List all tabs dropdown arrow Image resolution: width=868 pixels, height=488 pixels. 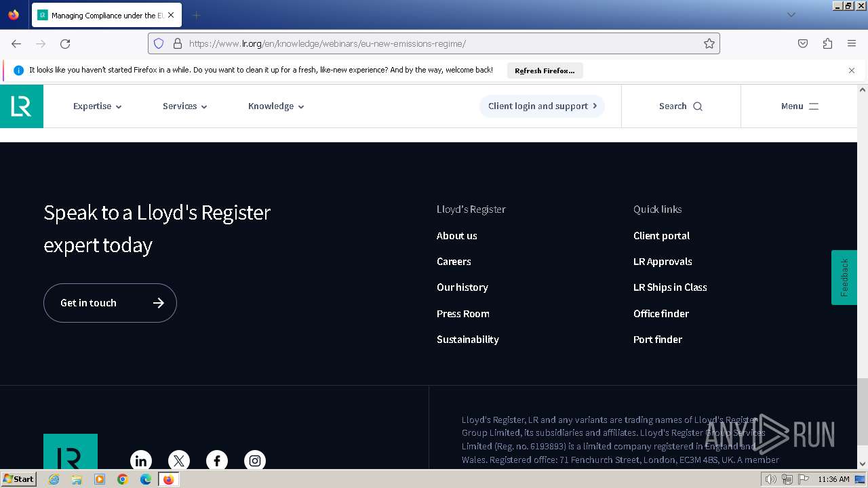(x=791, y=15)
